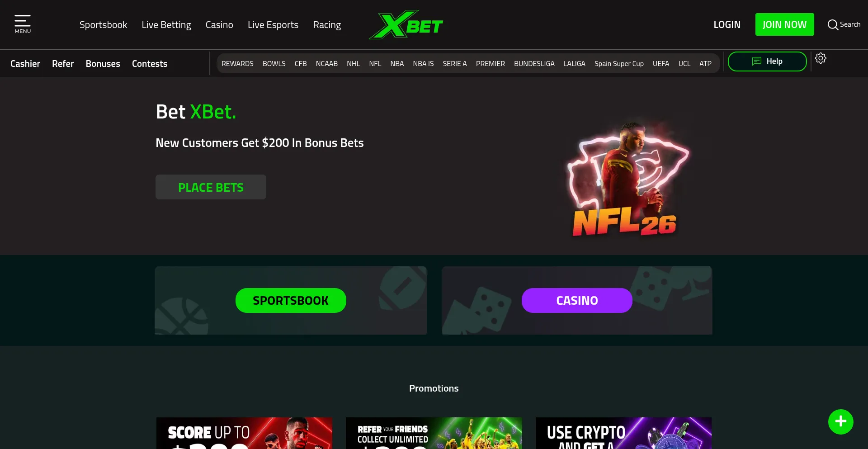Viewport: 868px width, 449px height.
Task: Click the Help chat button
Action: coord(767,61)
